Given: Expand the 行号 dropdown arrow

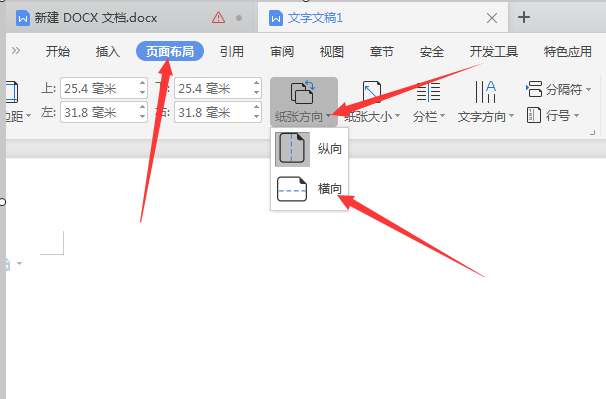Looking at the screenshot, I should [x=576, y=115].
